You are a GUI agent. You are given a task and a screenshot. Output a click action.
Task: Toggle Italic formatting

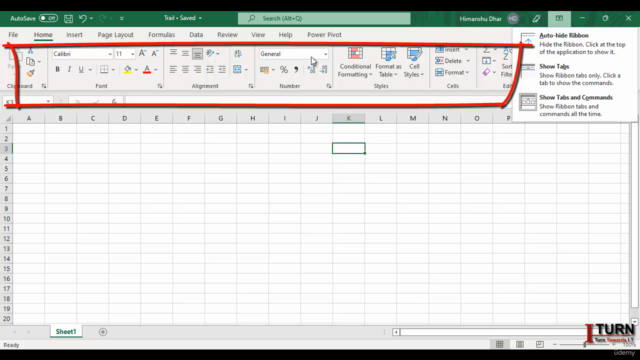69,69
